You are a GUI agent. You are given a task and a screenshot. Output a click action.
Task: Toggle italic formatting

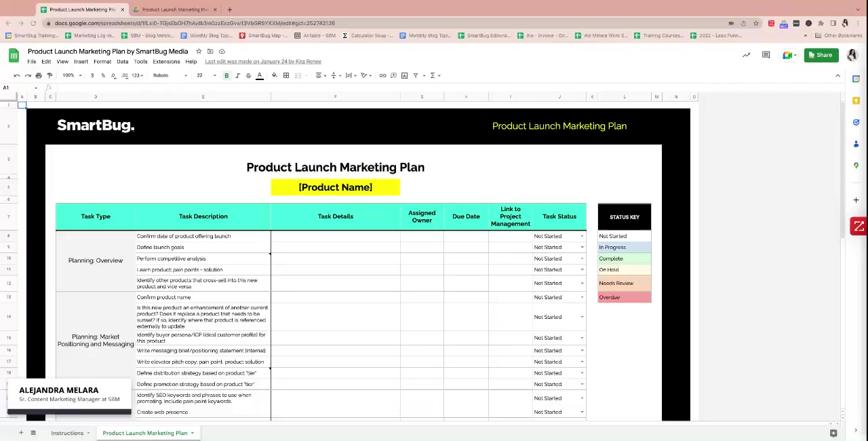tap(237, 75)
